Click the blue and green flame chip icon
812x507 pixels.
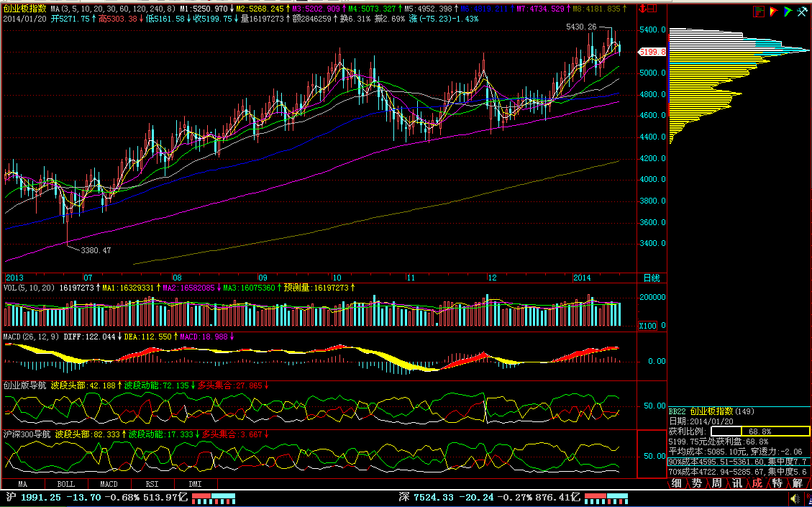(x=788, y=11)
